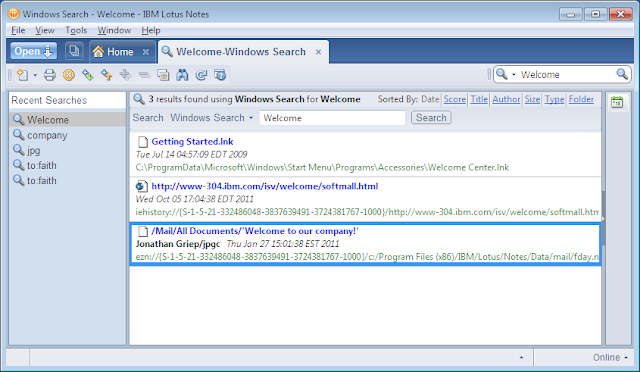Screen dimensions: 640x372
Task: Open the 'Welcome to our company!' mail result
Action: pyautogui.click(x=255, y=231)
